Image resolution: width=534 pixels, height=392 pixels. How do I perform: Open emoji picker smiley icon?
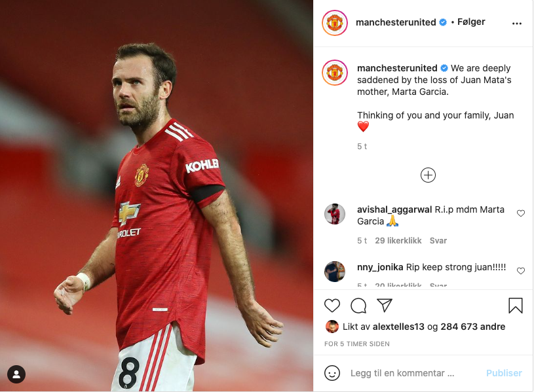pos(332,373)
